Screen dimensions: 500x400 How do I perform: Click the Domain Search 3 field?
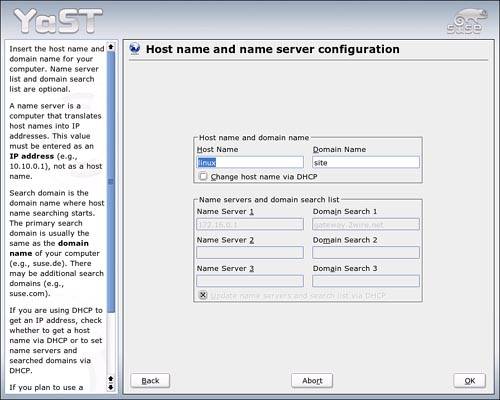tap(366, 281)
